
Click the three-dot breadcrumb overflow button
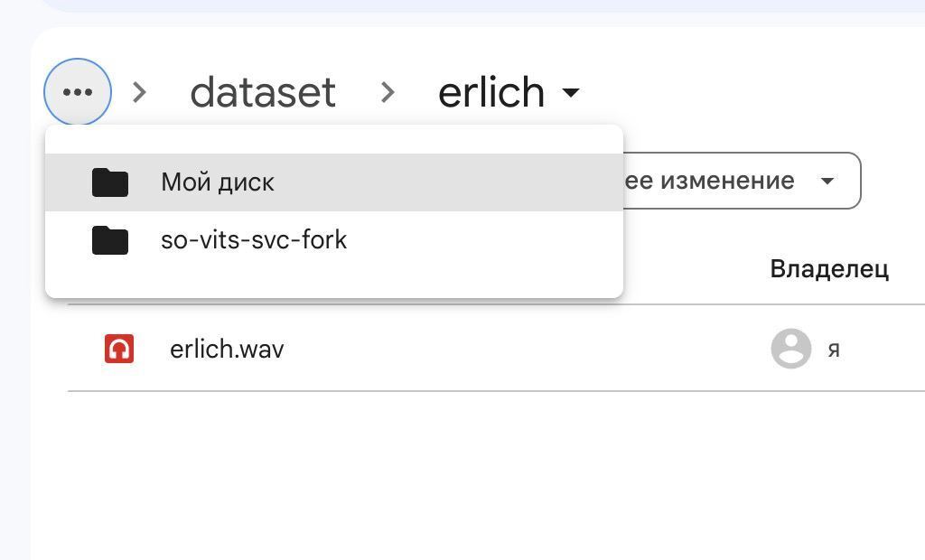click(78, 92)
